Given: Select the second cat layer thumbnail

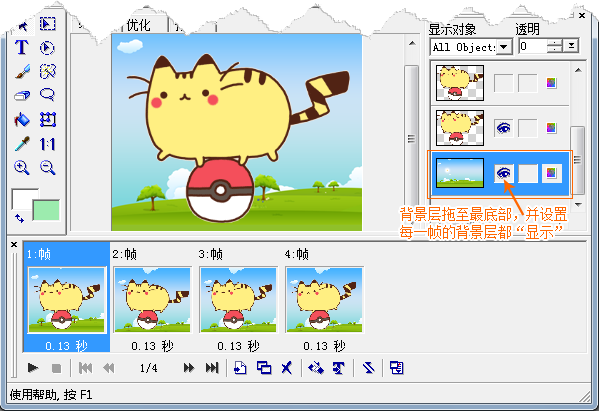Looking at the screenshot, I should coord(460,128).
